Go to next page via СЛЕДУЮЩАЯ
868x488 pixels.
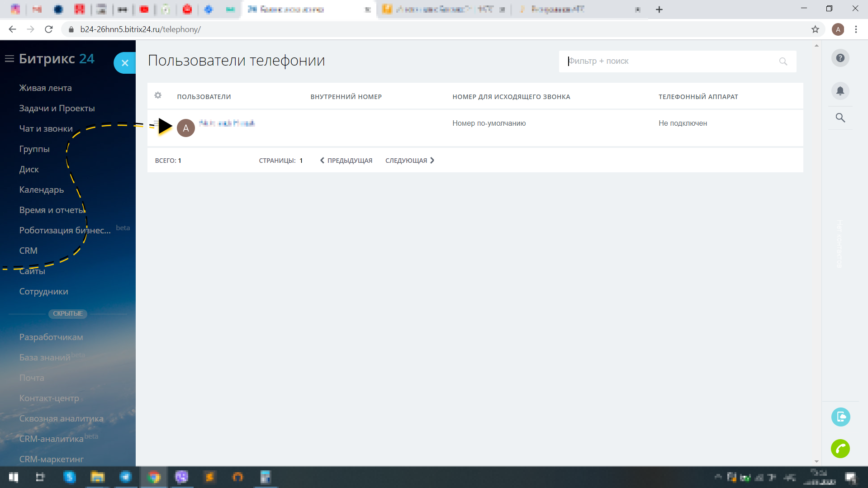coord(406,160)
